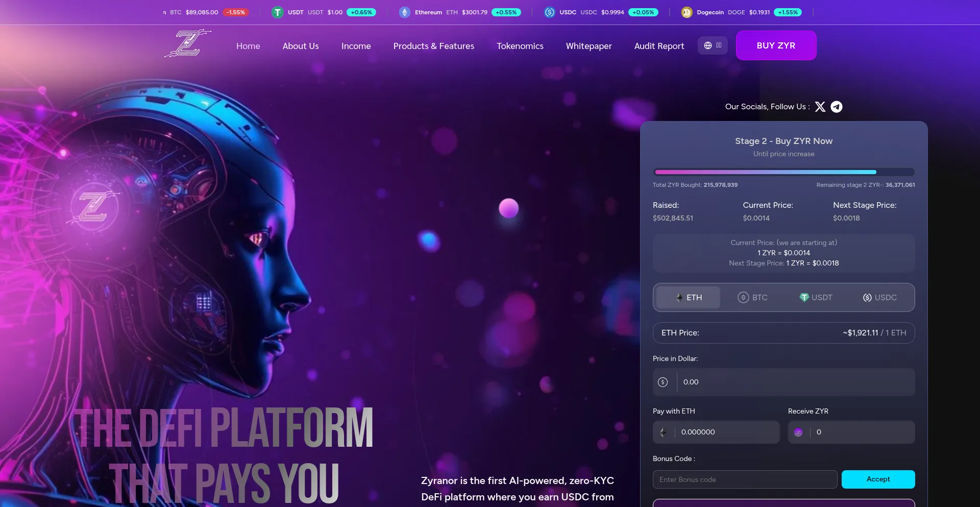Click the Ethereum +0.55% change badge
The height and width of the screenshot is (507, 980).
506,12
